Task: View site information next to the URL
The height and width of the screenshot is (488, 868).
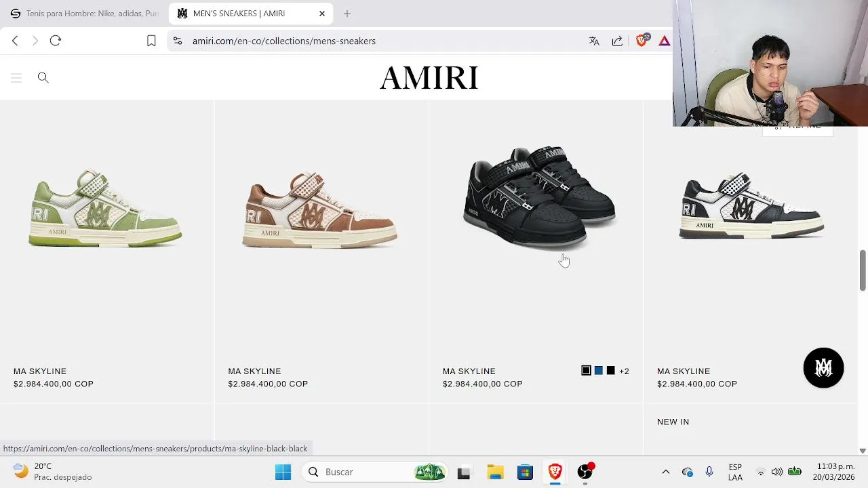Action: point(178,41)
